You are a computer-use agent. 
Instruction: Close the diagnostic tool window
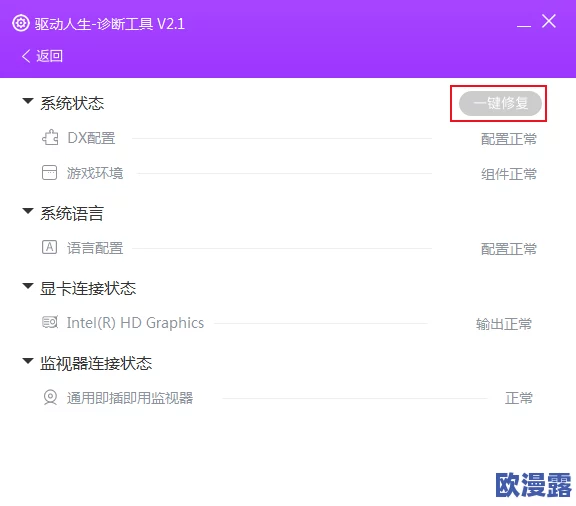pyautogui.click(x=549, y=21)
